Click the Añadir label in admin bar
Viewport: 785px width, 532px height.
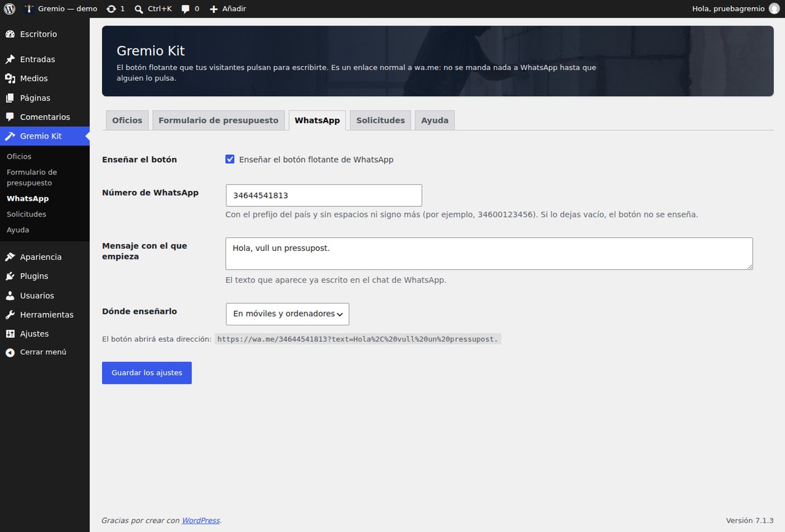coord(234,9)
